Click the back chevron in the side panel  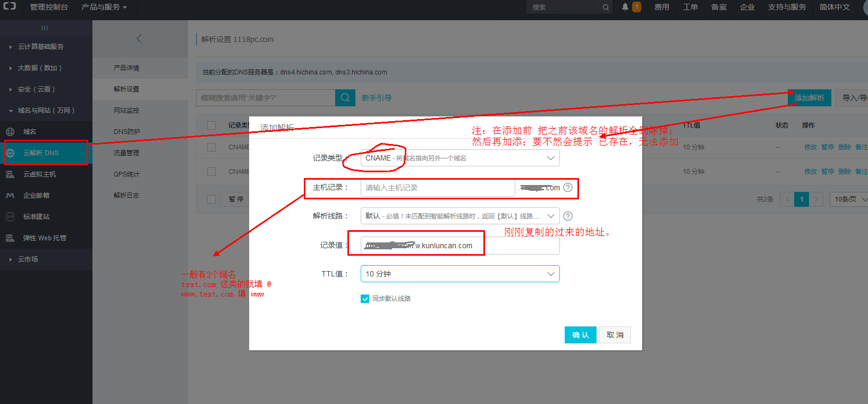139,38
